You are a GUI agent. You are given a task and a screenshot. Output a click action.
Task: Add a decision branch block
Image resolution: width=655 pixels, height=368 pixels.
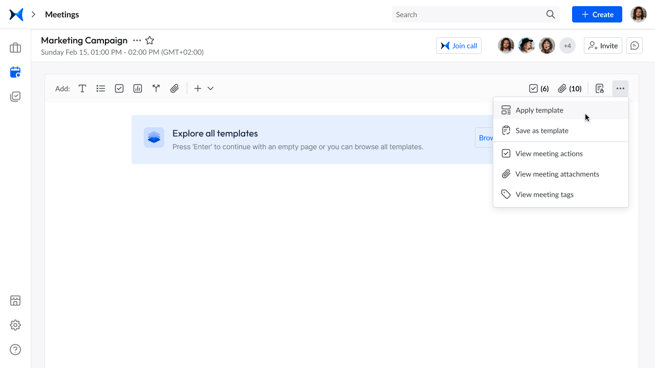click(156, 89)
